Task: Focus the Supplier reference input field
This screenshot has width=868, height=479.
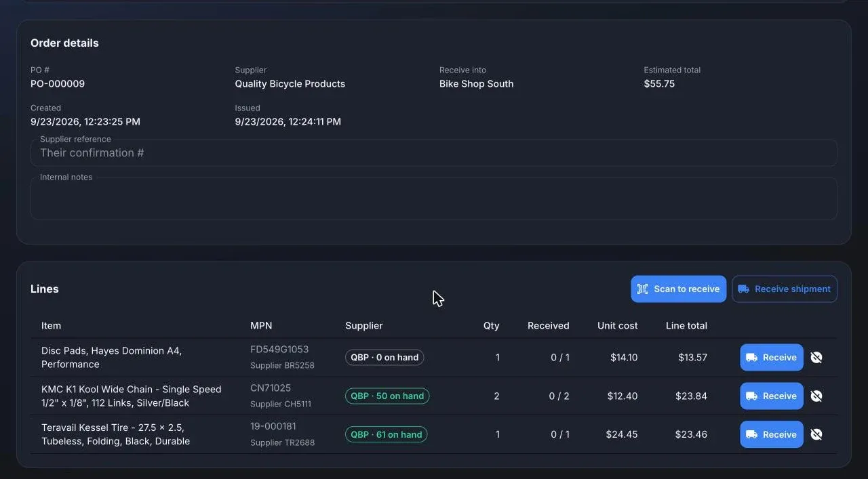Action: pos(433,153)
